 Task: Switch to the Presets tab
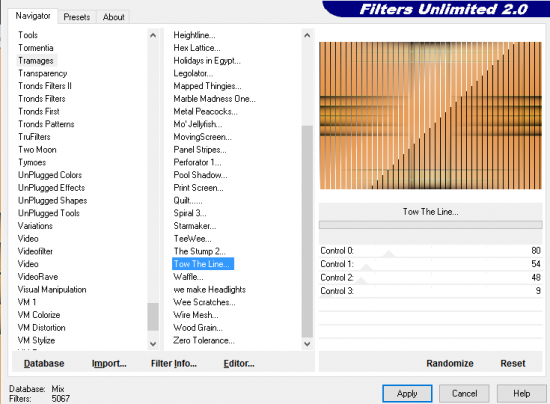coord(77,17)
